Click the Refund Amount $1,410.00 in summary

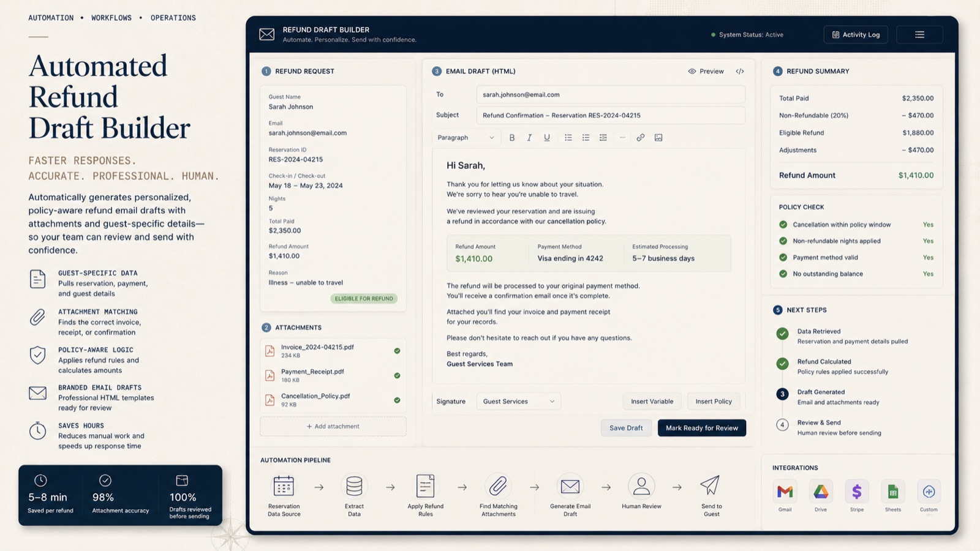(916, 175)
